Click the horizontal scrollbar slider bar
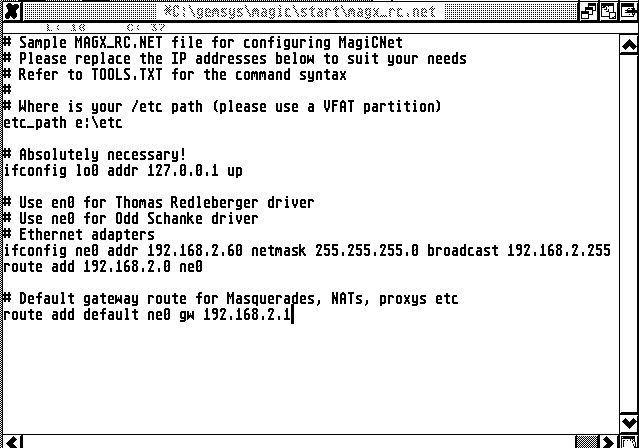Viewport: 639px width, 448px height. click(x=298, y=442)
